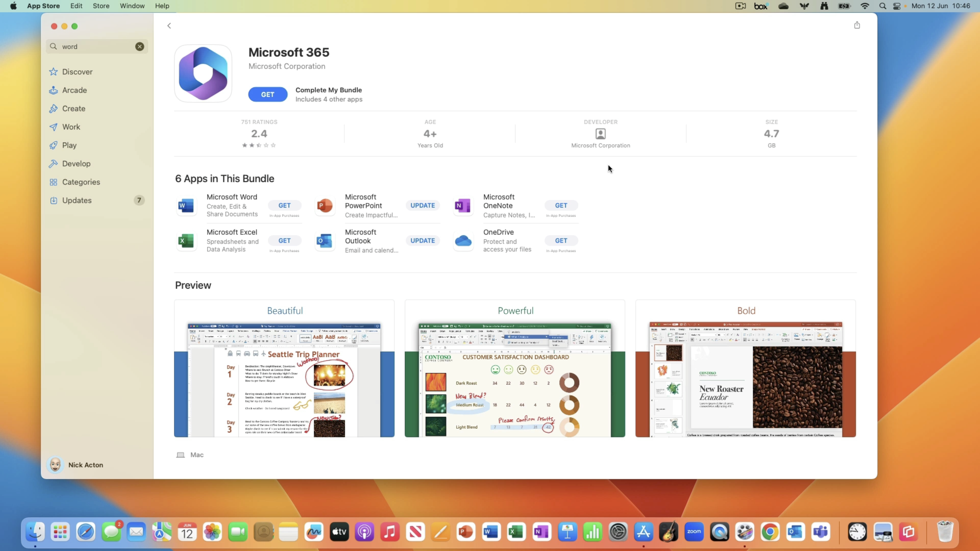Open Trash in the Dock
This screenshot has width=980, height=551.
(945, 532)
